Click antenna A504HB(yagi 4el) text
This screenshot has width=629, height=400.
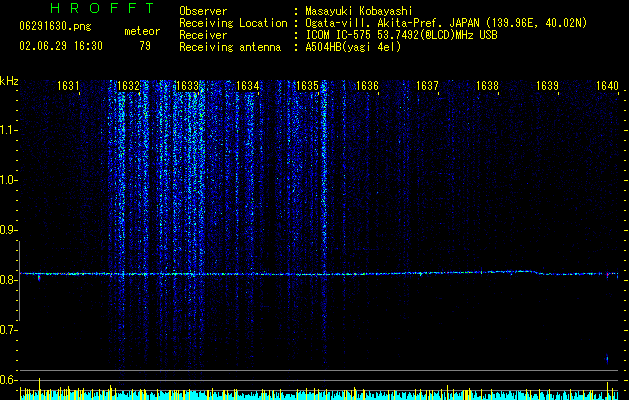tap(353, 47)
